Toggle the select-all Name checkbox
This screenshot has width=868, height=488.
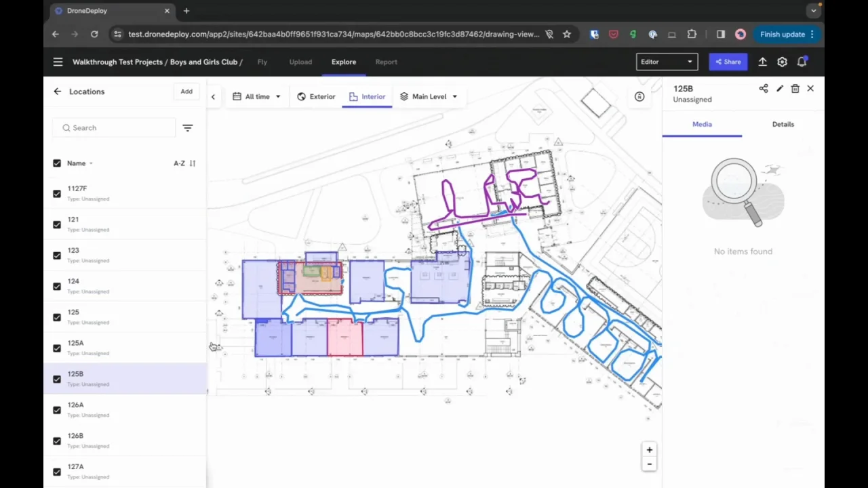(x=57, y=163)
